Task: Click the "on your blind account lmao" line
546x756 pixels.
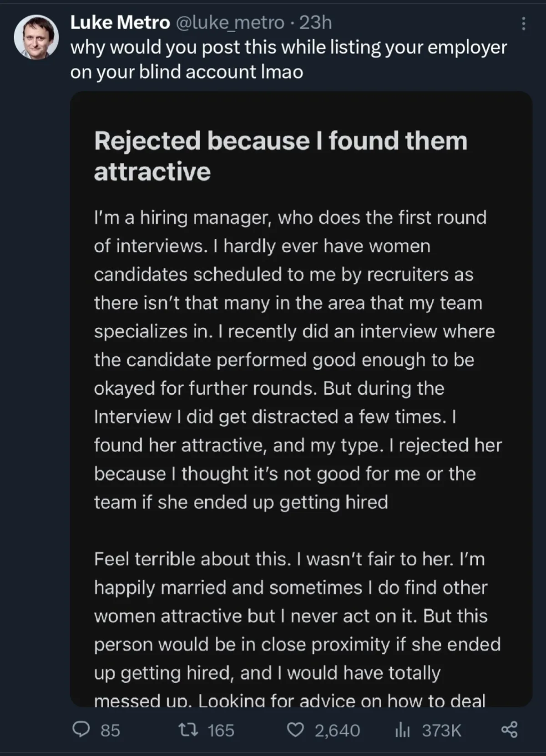Action: pyautogui.click(x=187, y=72)
